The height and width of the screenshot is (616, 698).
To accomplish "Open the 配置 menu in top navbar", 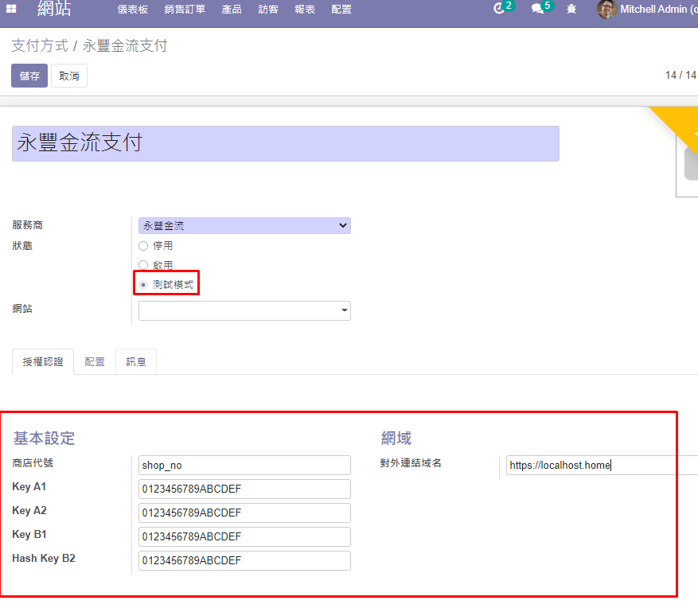I will coord(341,10).
